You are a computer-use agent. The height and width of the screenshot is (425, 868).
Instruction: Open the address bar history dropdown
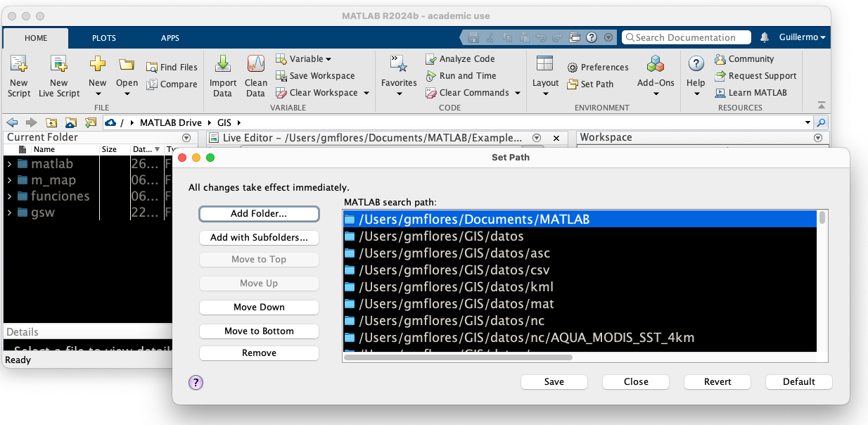coord(808,122)
